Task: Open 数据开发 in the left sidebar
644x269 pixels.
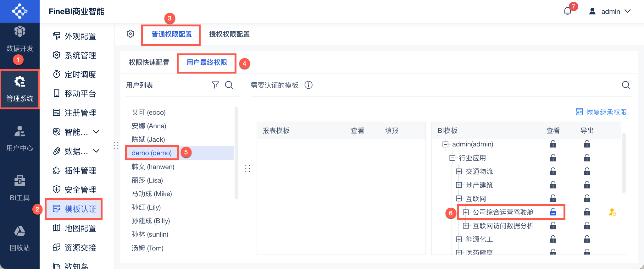Action: pos(19,39)
